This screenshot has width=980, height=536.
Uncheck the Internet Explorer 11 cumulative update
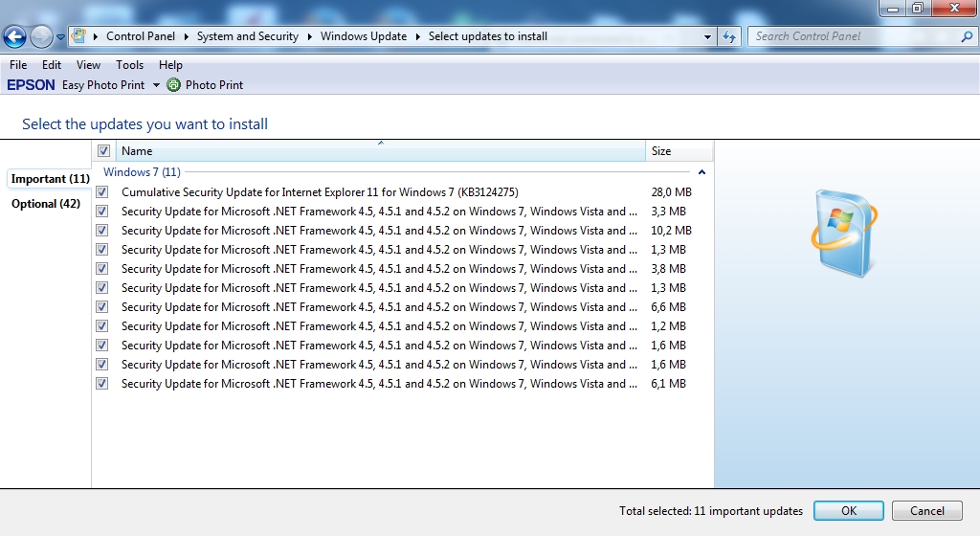point(101,192)
